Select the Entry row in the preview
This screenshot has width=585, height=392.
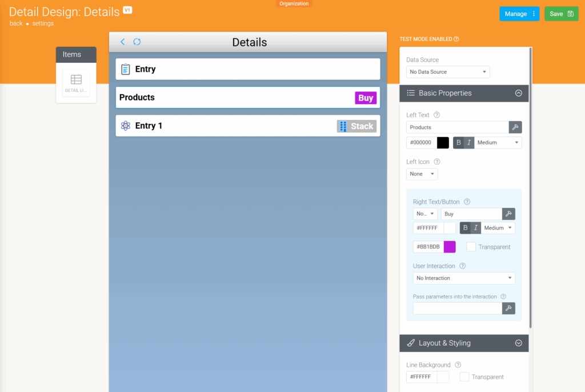(x=248, y=69)
